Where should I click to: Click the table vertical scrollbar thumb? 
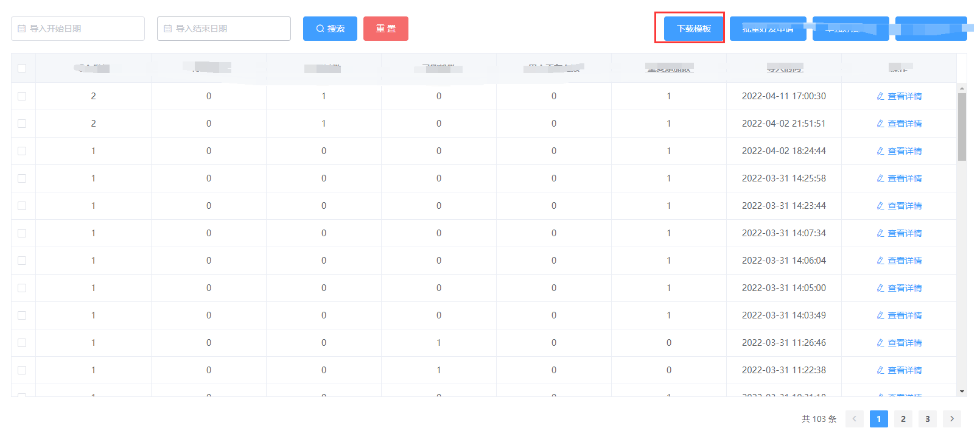(962, 127)
